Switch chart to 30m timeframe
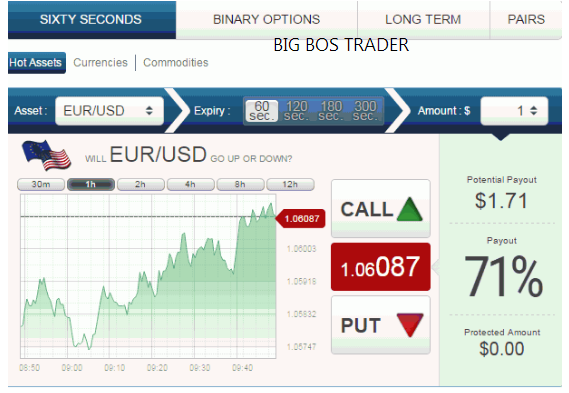This screenshot has width=569, height=393. [41, 184]
